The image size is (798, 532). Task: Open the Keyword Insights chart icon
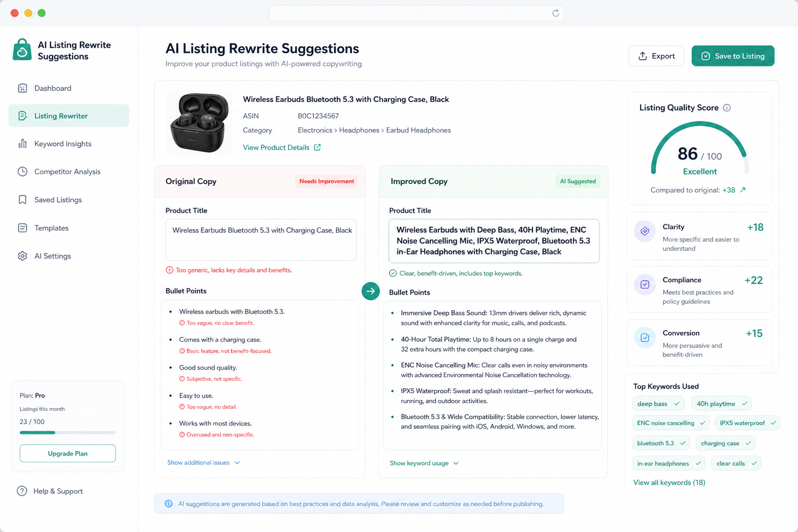tap(22, 144)
